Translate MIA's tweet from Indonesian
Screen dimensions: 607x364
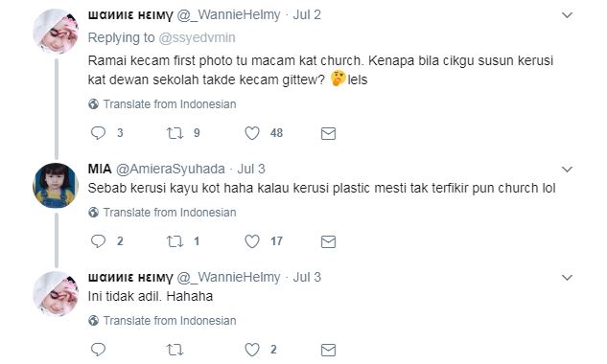click(162, 213)
